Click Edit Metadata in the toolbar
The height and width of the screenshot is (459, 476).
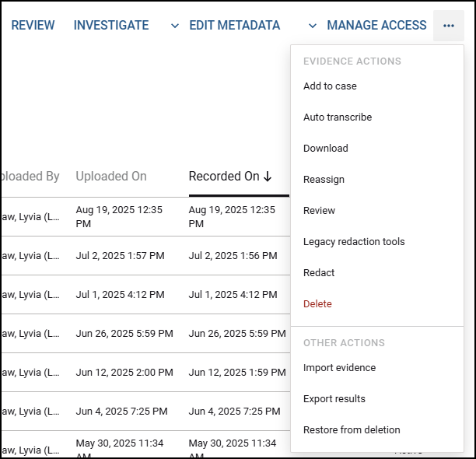pyautogui.click(x=234, y=26)
